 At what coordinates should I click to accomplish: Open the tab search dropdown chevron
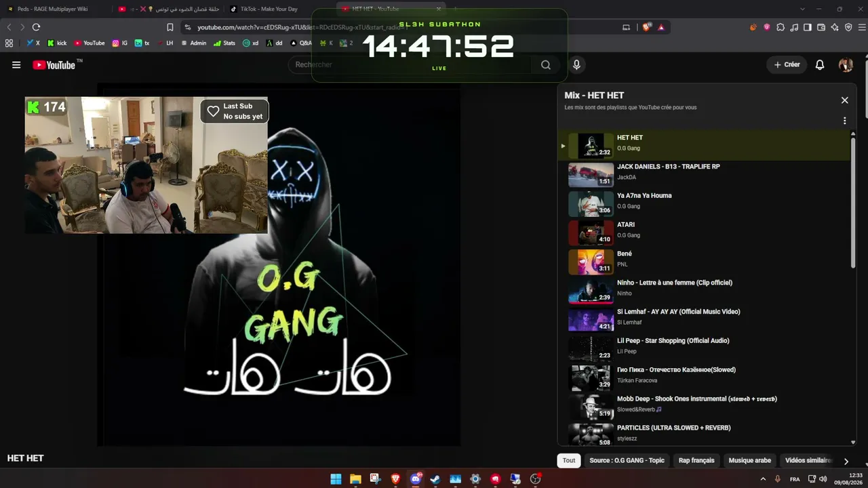(x=802, y=9)
